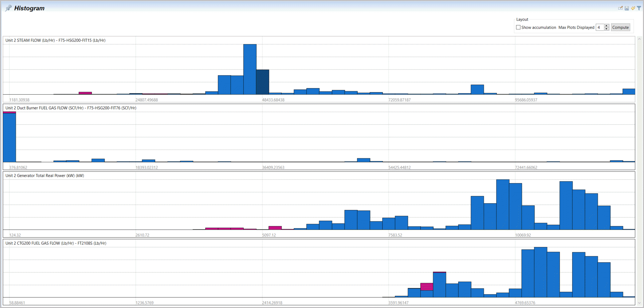The height and width of the screenshot is (308, 644).
Task: Click the pin icon beside Histogram title
Action: [8, 8]
